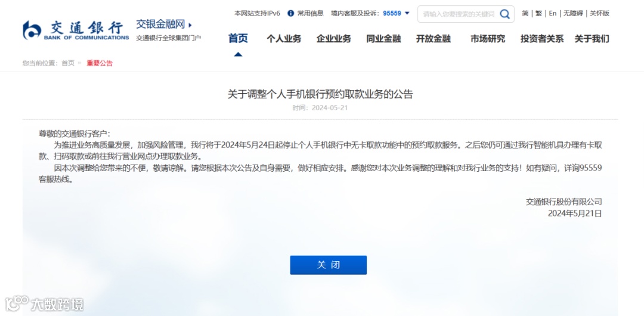Click the 首页 breadcrumb link
This screenshot has height=316, width=644.
68,63
